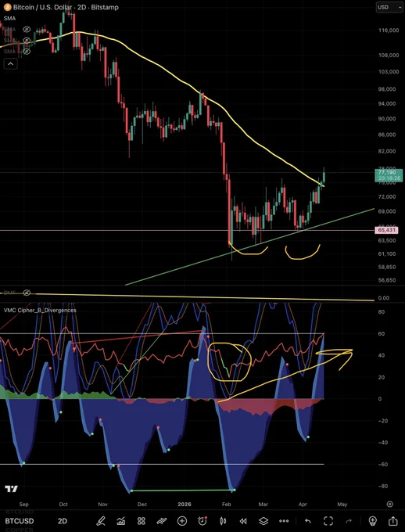Collapse the indicator legend with chevron button
Image resolution: width=405 pixels, height=532 pixels.
(10, 63)
